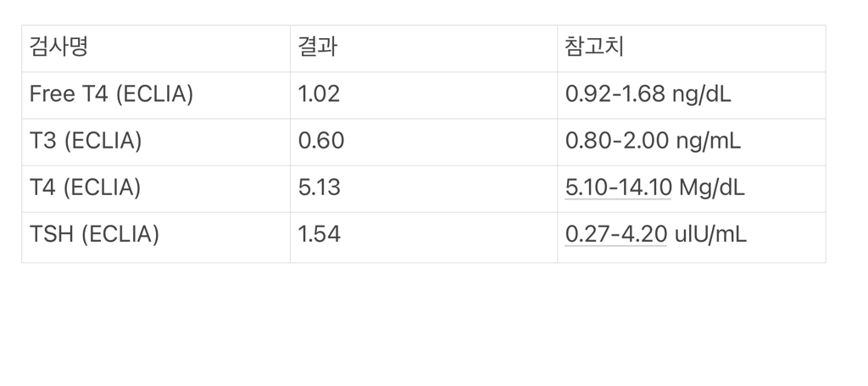Click the ng/mL unit in T3 row
The width and height of the screenshot is (868, 386).
pos(709,141)
